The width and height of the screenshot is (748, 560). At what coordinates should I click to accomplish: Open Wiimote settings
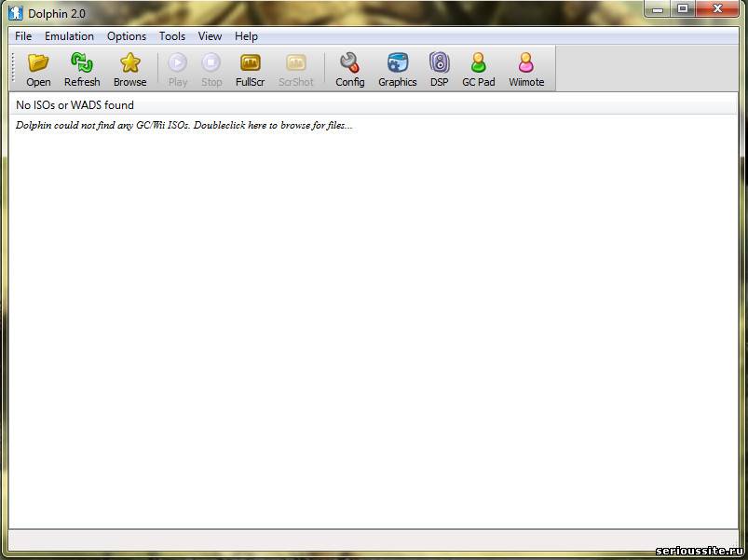tap(526, 70)
